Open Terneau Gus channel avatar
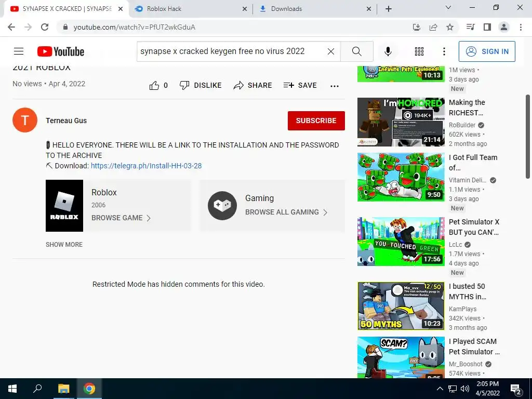Screen dimensions: 532x399 pyautogui.click(x=25, y=120)
